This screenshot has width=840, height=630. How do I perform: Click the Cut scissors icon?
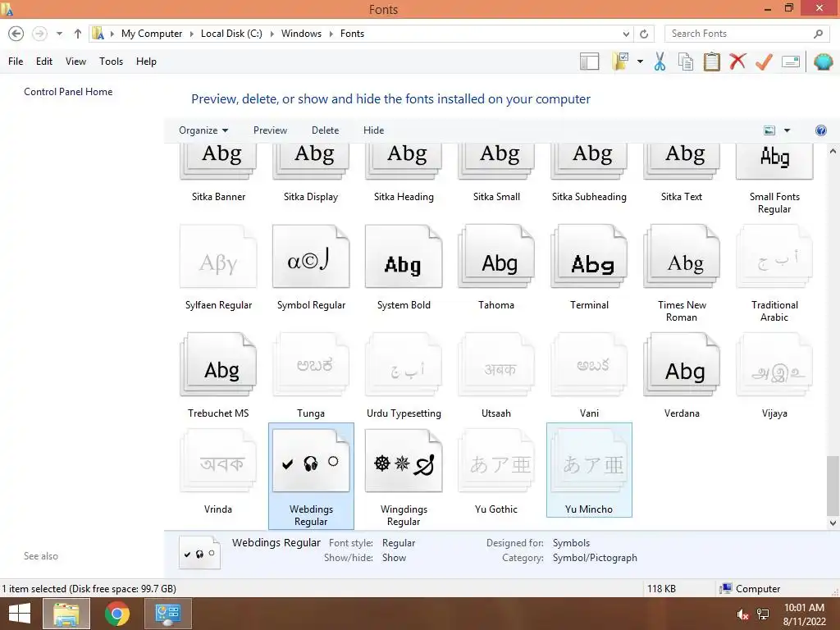pyautogui.click(x=660, y=62)
